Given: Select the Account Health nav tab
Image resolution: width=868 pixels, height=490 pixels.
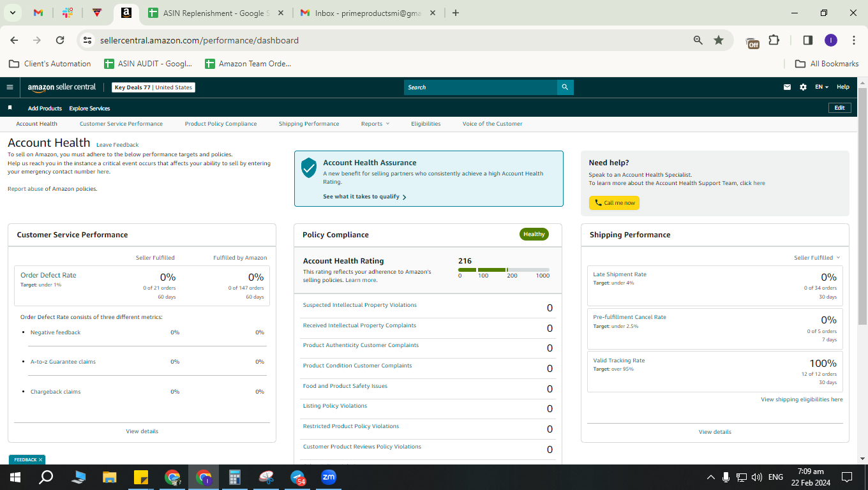Looking at the screenshot, I should click(x=36, y=124).
